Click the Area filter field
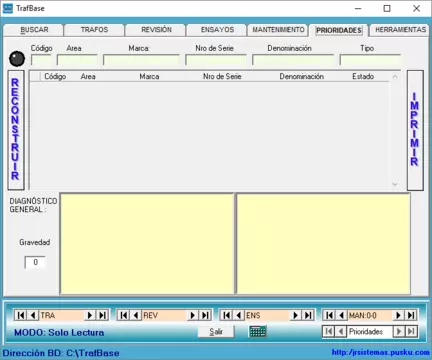 pos(77,60)
